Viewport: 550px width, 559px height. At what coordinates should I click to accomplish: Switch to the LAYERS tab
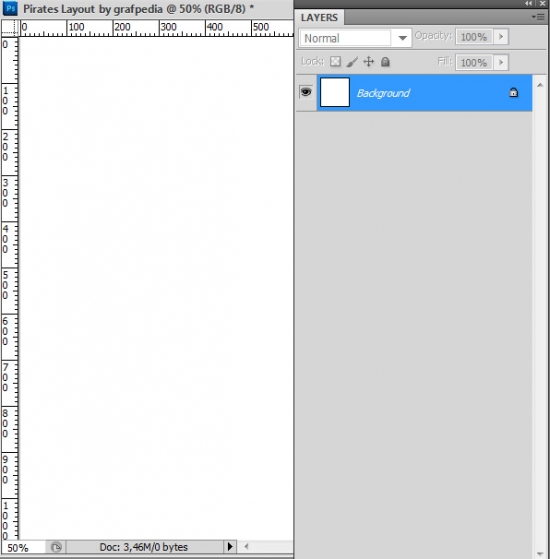(319, 17)
